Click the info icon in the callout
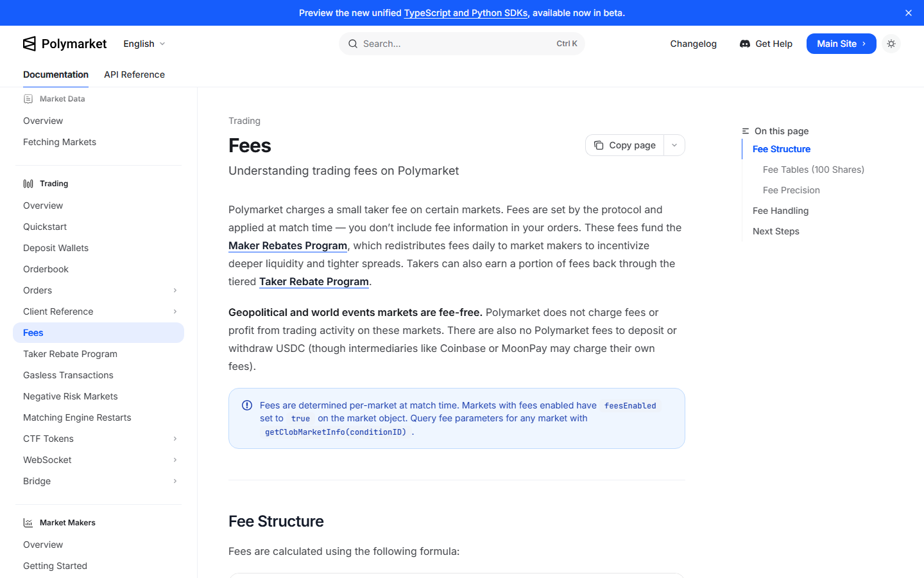This screenshot has height=578, width=924. coord(247,405)
